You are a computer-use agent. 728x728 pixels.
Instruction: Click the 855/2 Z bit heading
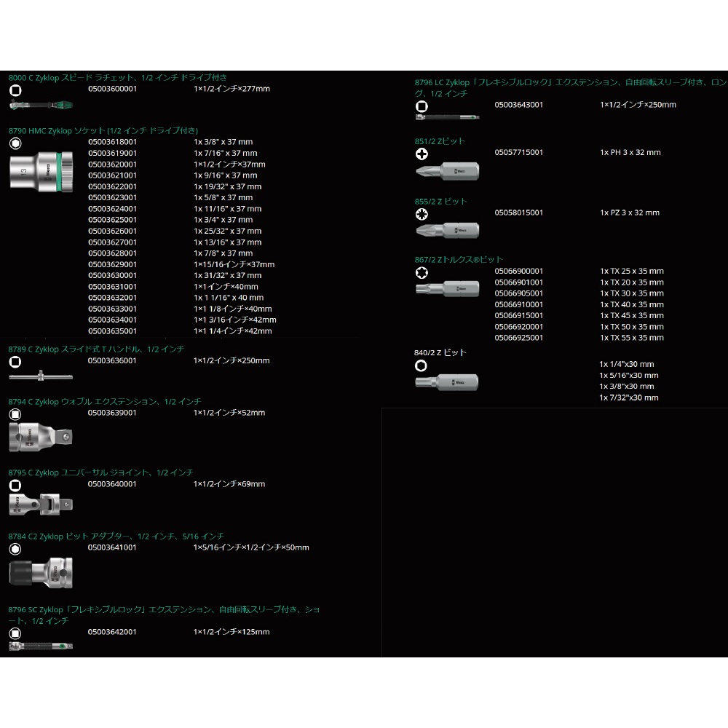[x=441, y=202]
